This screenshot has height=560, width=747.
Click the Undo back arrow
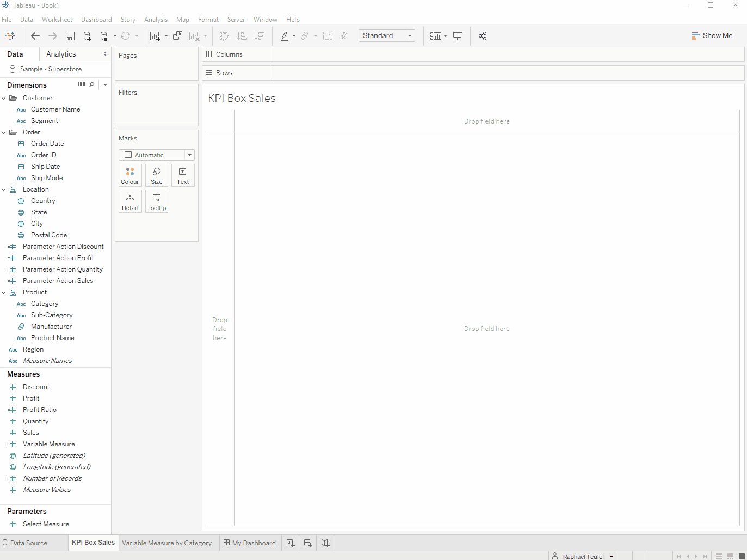point(35,36)
